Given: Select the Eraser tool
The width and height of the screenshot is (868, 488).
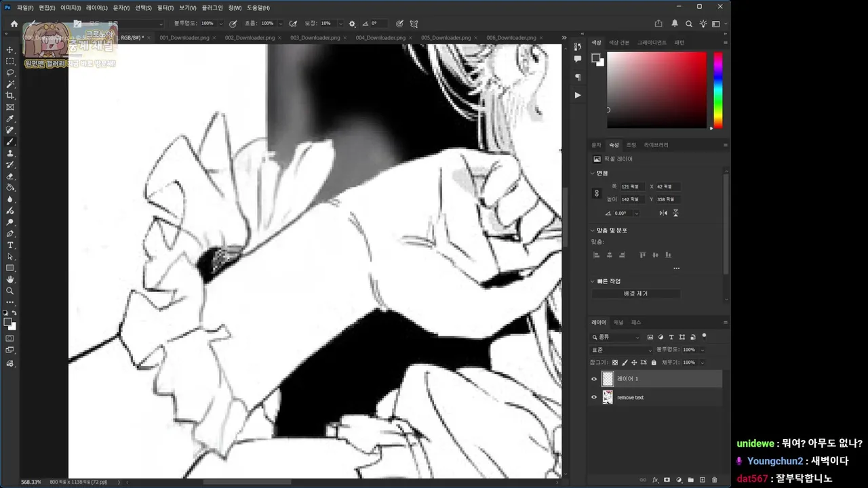Looking at the screenshot, I should point(10,176).
